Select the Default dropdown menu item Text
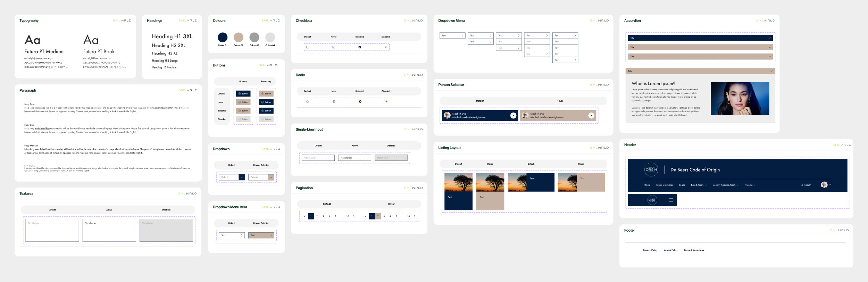868x282 pixels. 232,235
